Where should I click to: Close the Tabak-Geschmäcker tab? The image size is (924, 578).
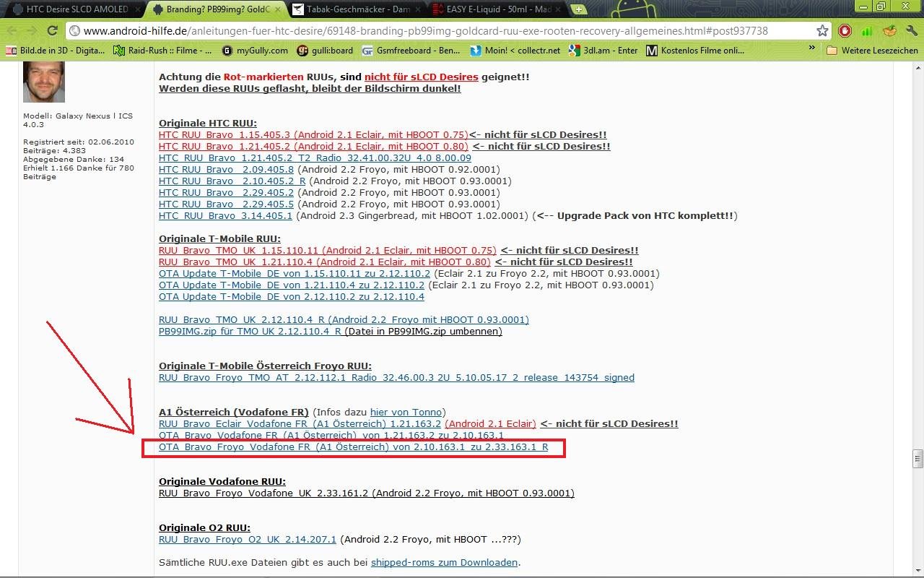tap(419, 9)
